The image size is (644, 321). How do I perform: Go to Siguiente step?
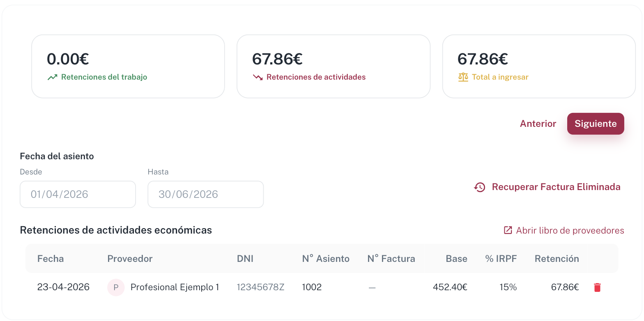596,124
